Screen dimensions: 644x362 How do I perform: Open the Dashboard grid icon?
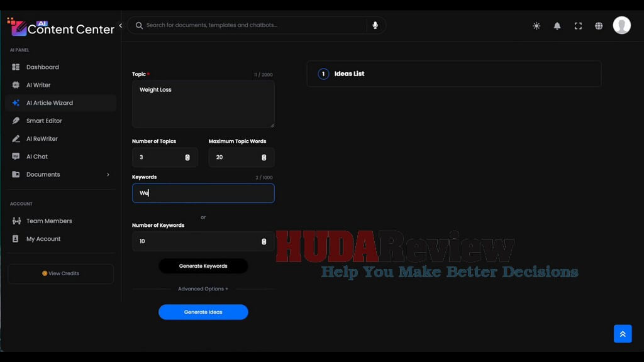16,67
